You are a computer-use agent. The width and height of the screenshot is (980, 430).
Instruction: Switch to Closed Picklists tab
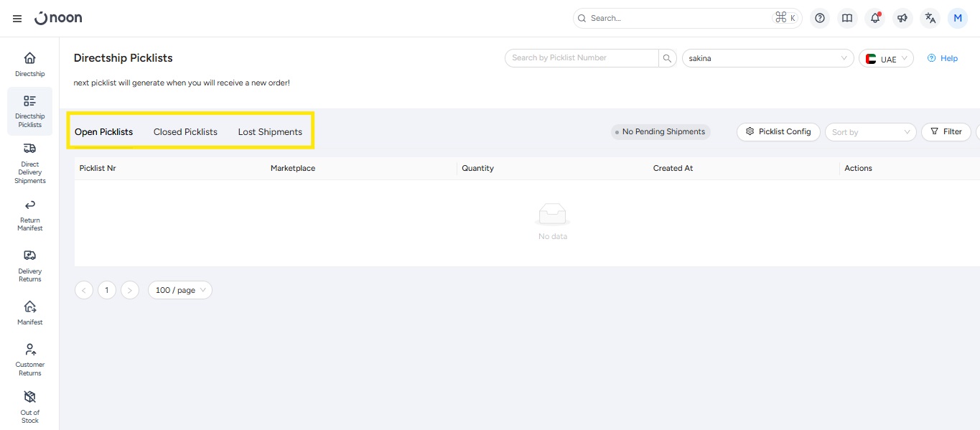pyautogui.click(x=185, y=132)
